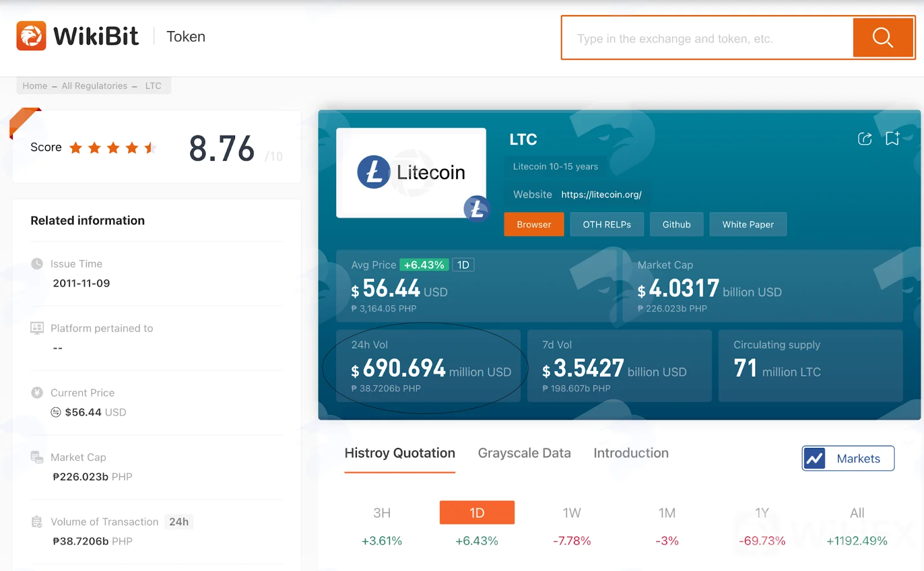Click the ₱226.023b PHP sidebar value
Image resolution: width=924 pixels, height=571 pixels.
[92, 477]
